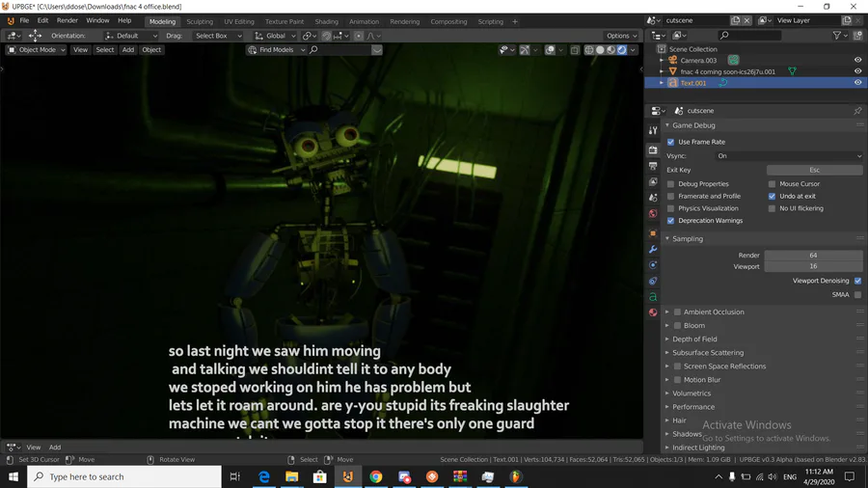Select the Move tool icon in toolbar
The height and width of the screenshot is (488, 868).
(x=35, y=36)
